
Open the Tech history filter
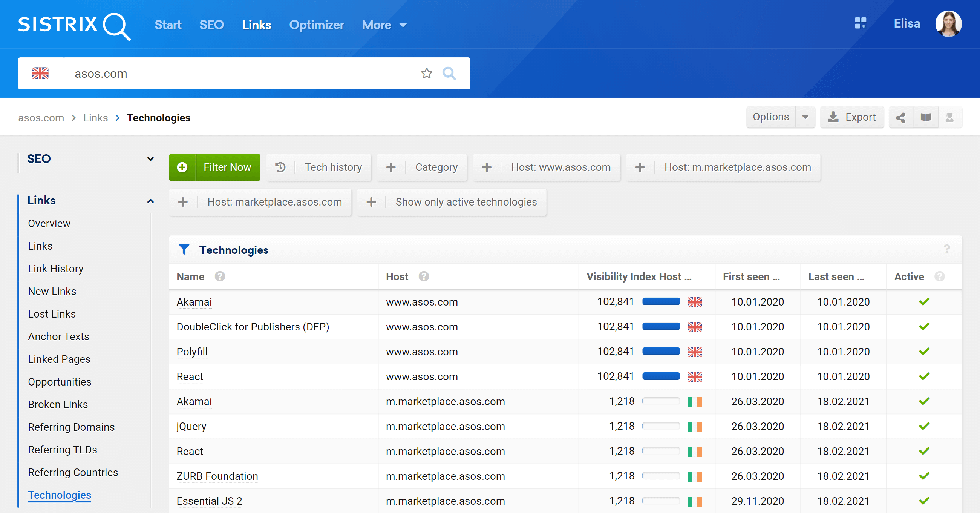point(319,167)
